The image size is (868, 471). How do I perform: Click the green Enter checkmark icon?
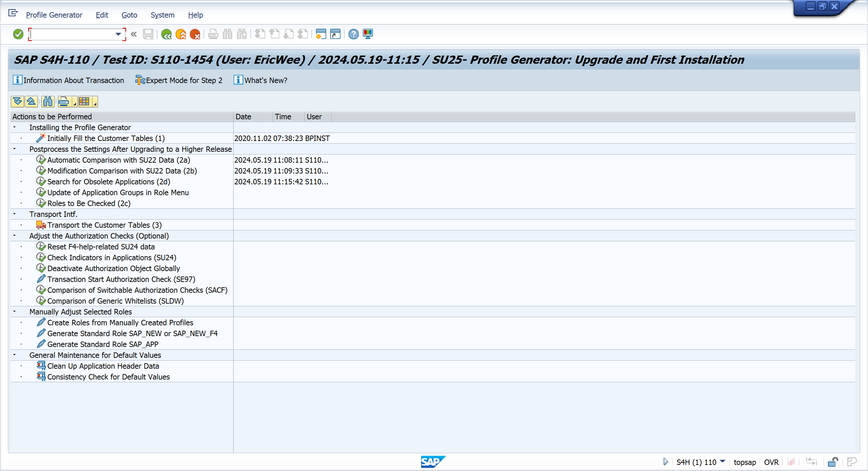coord(18,34)
